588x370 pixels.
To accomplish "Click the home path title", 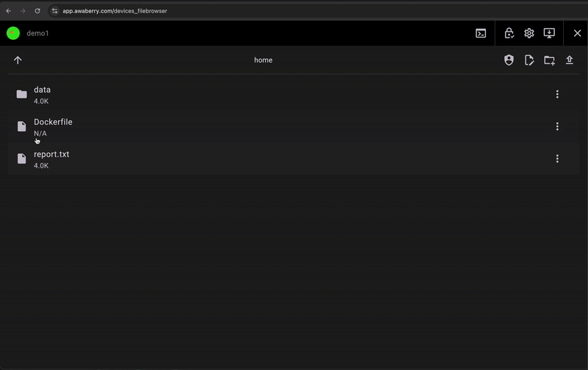I will pos(263,60).
